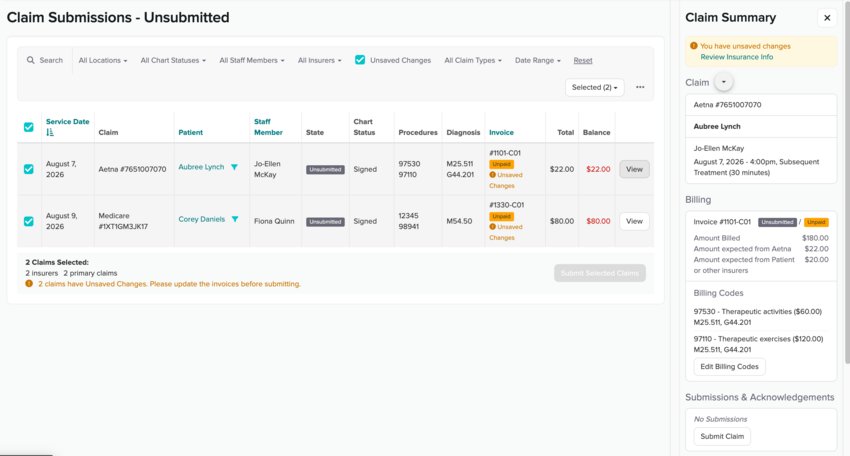Open the All Staff Members dropdown
This screenshot has height=456, width=850.
pyautogui.click(x=252, y=60)
